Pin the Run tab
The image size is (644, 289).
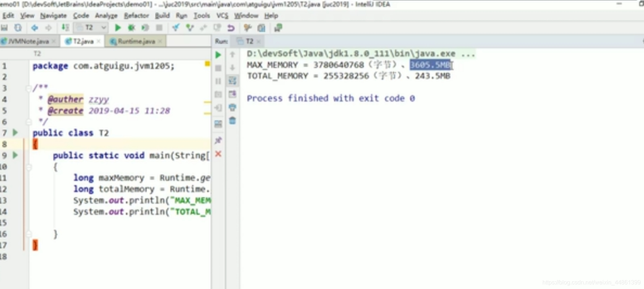tap(218, 141)
